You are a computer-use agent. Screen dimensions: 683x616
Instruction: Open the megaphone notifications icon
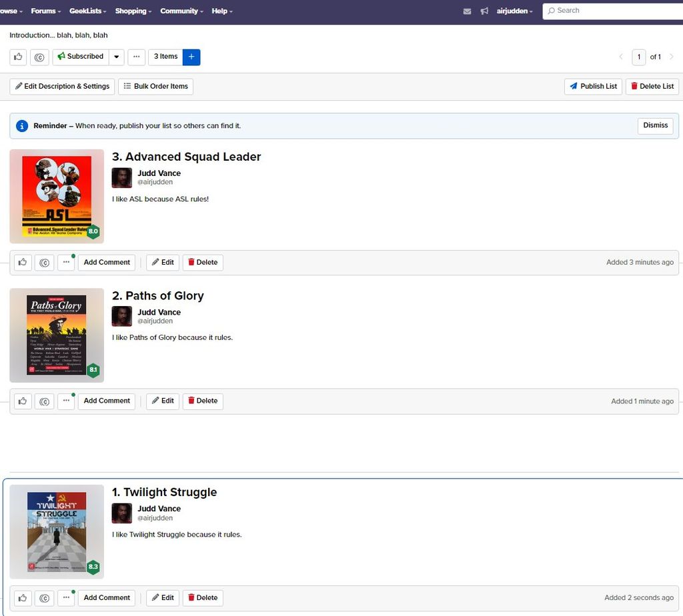point(484,11)
